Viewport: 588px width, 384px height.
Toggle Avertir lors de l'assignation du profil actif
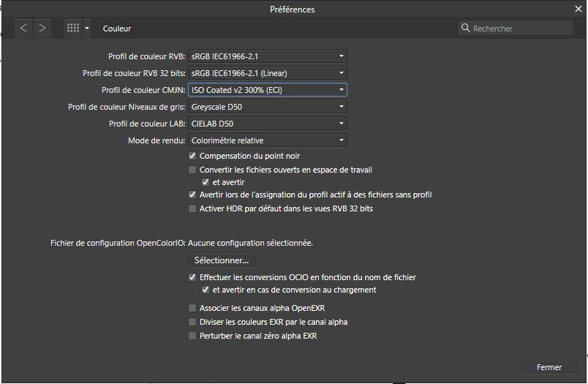click(x=192, y=195)
